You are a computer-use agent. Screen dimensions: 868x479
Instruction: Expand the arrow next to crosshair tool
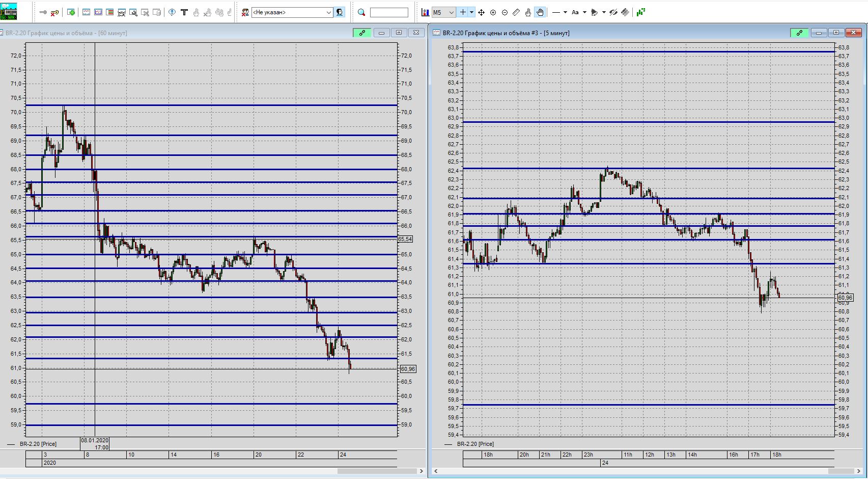[x=472, y=12]
